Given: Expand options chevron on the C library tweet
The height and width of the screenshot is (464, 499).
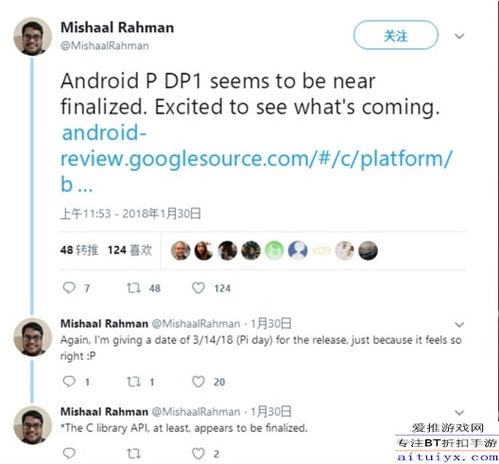Looking at the screenshot, I should click(459, 413).
